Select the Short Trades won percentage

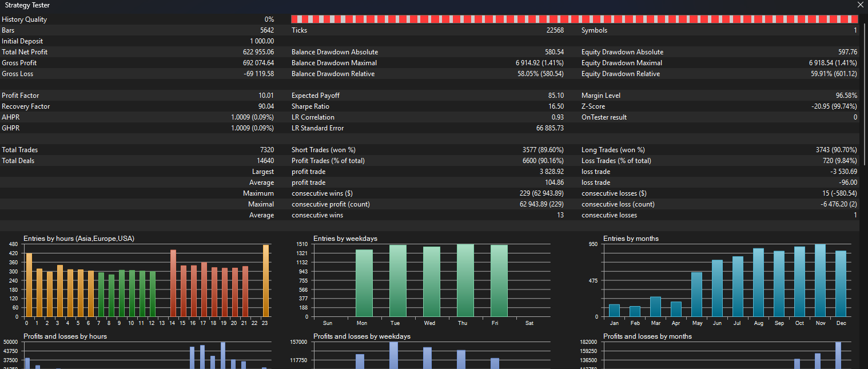click(x=543, y=149)
